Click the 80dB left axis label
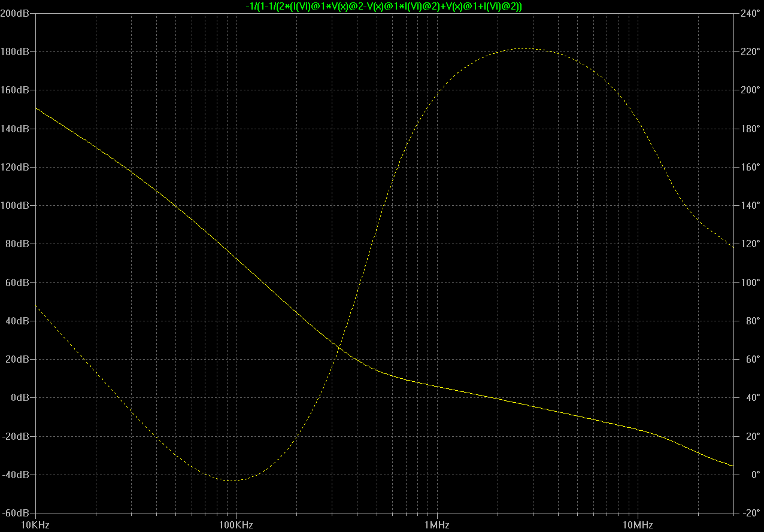The width and height of the screenshot is (764, 532). coord(17,244)
